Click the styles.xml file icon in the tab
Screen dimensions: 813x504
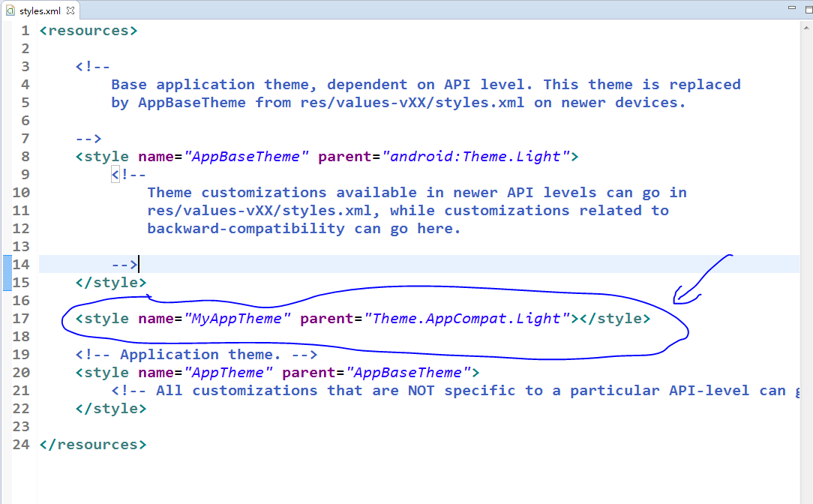(10, 10)
